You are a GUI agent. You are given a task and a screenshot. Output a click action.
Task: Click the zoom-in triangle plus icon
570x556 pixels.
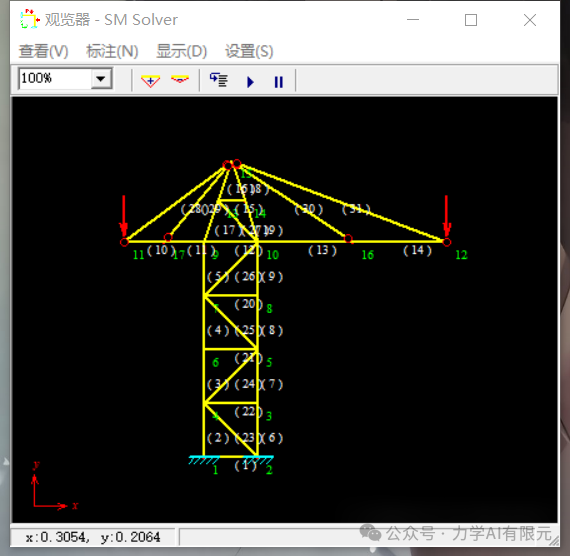[x=150, y=80]
